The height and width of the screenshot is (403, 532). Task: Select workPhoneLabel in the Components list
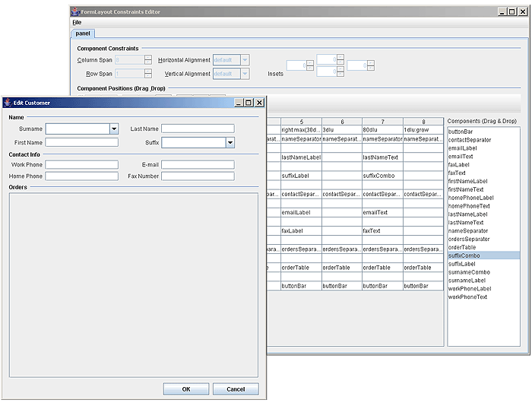484,289
